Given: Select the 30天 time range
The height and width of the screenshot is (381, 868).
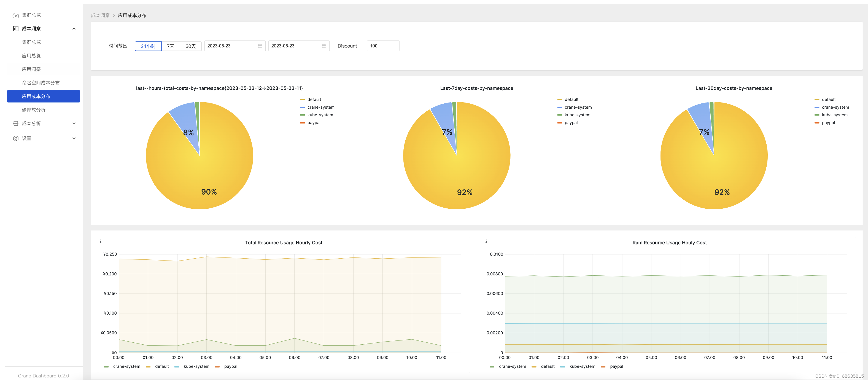Looking at the screenshot, I should (x=191, y=46).
